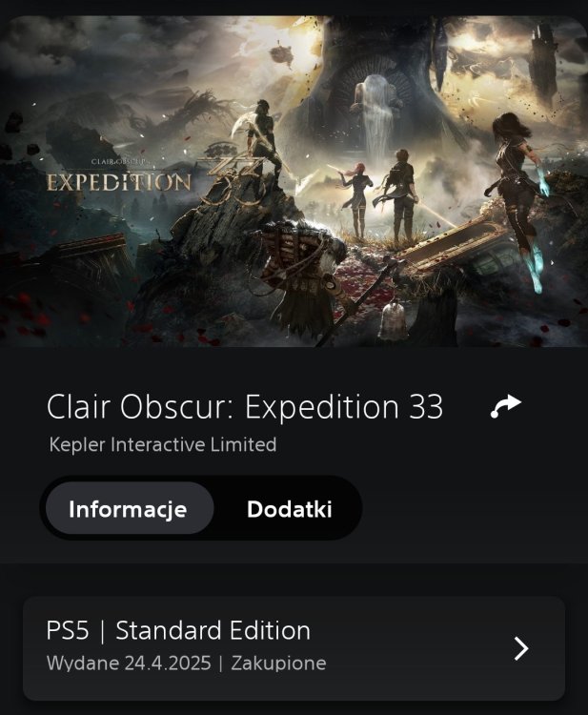Select the Informacje tab
588x715 pixels.
click(128, 509)
